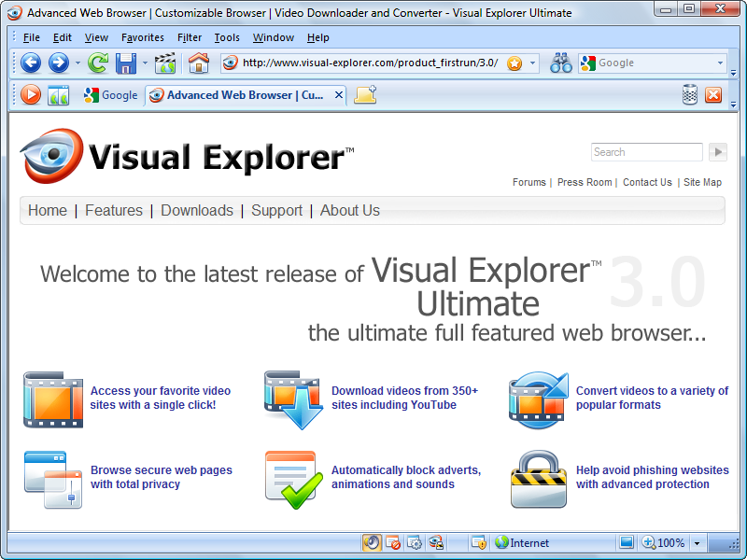Expand the save button dropdown arrow

click(145, 63)
